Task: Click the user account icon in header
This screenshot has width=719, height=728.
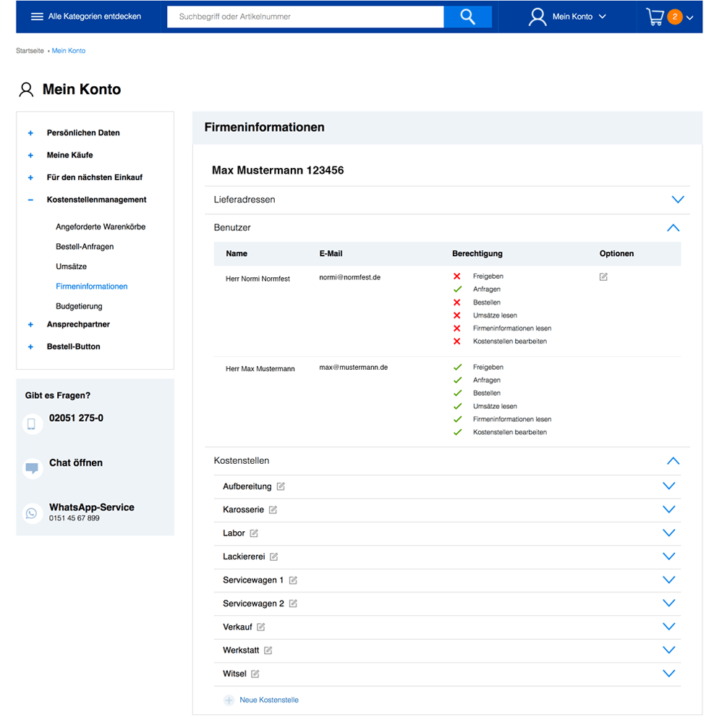Action: coord(537,17)
